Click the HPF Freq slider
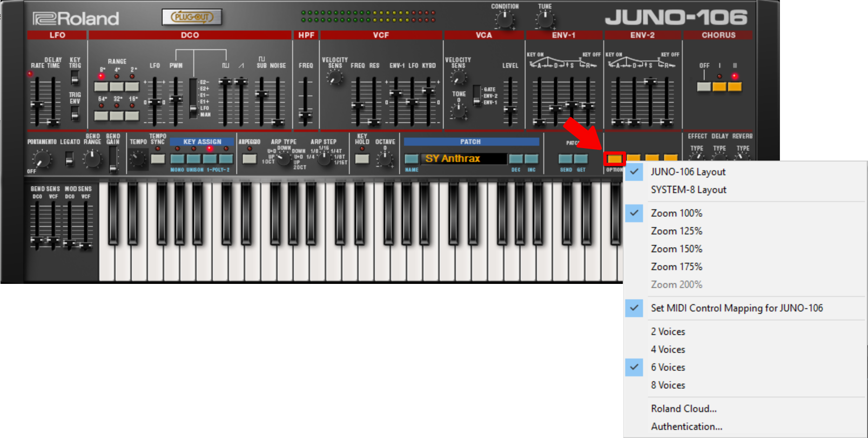The height and width of the screenshot is (438, 868). click(x=305, y=101)
